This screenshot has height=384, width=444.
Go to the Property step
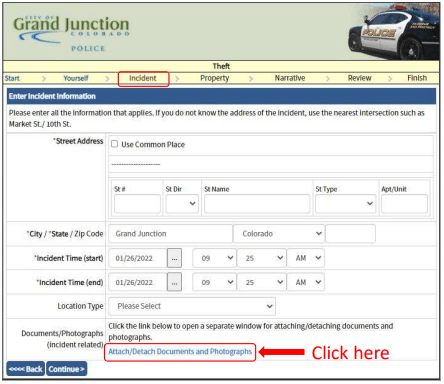pyautogui.click(x=215, y=78)
